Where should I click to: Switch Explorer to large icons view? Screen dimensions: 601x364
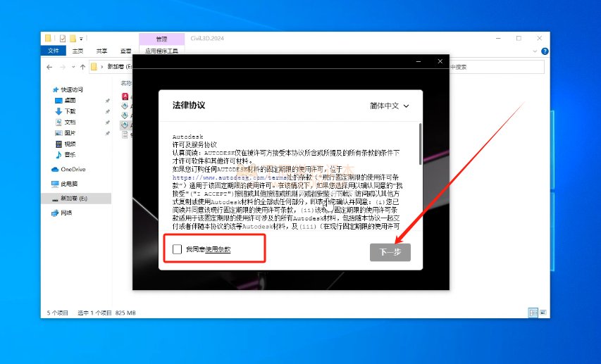click(543, 313)
